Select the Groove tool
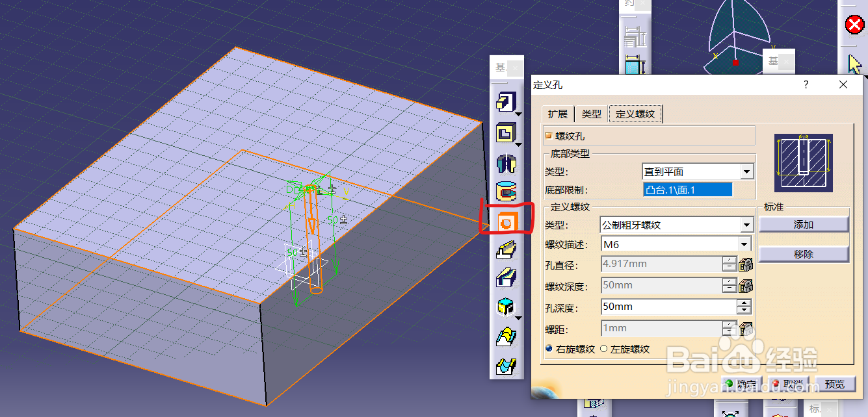868x417 pixels. click(x=506, y=190)
